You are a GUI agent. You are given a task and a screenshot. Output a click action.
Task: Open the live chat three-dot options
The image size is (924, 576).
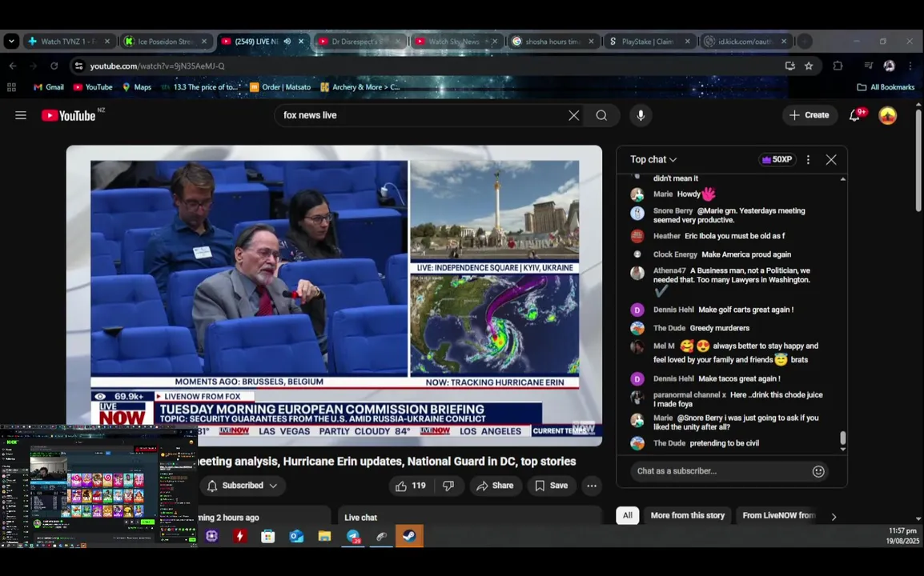[808, 160]
